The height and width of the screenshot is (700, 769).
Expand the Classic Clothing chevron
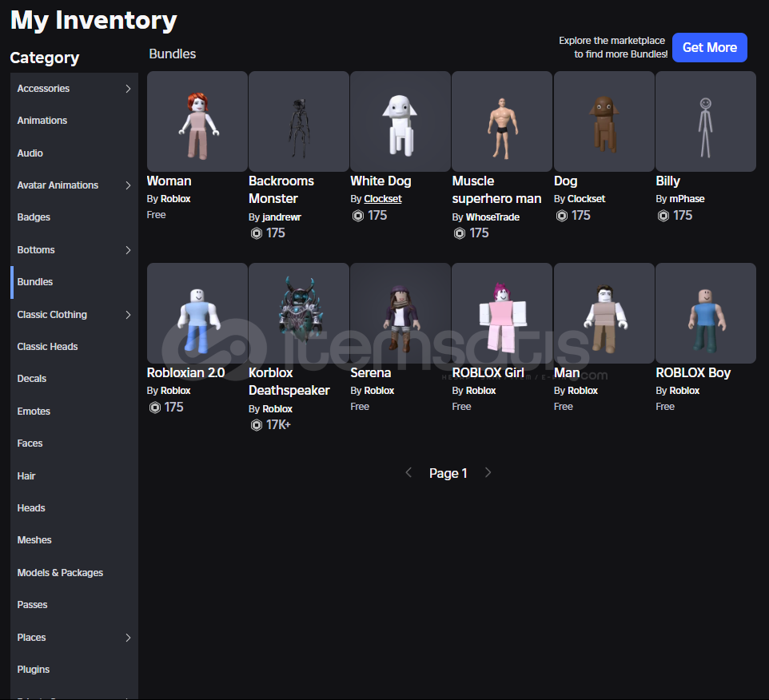pyautogui.click(x=128, y=315)
